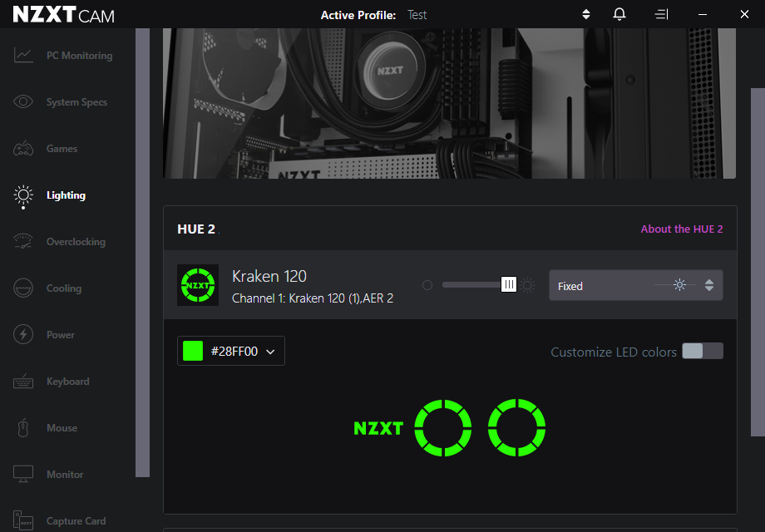Select the circle at left of brightness slider
Viewport: 765px width, 532px height.
pyautogui.click(x=427, y=284)
